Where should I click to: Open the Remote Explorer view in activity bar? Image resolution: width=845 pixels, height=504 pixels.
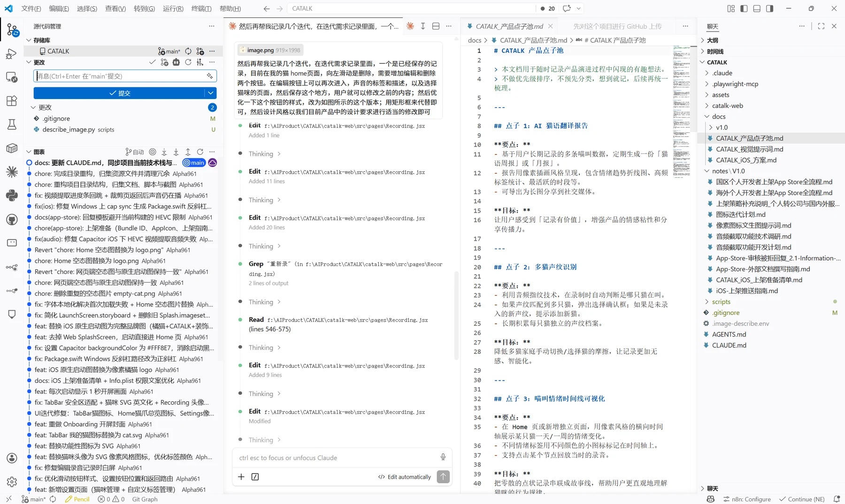[12, 77]
